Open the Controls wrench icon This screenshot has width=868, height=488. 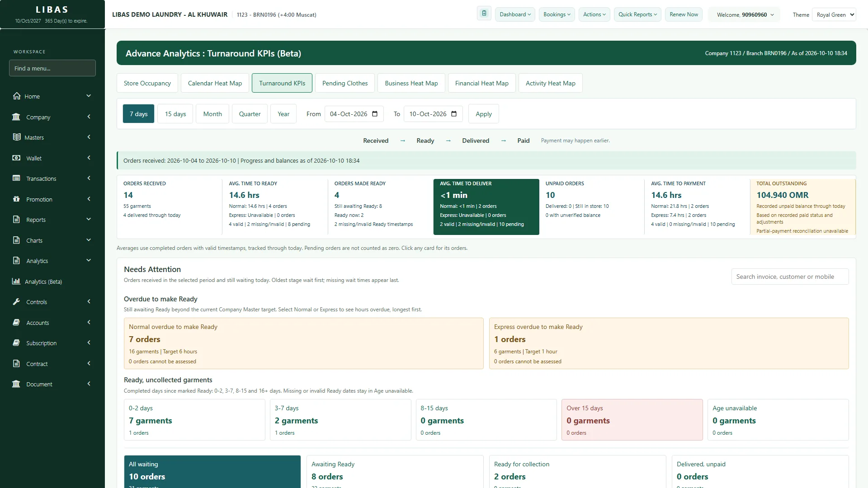click(x=16, y=301)
